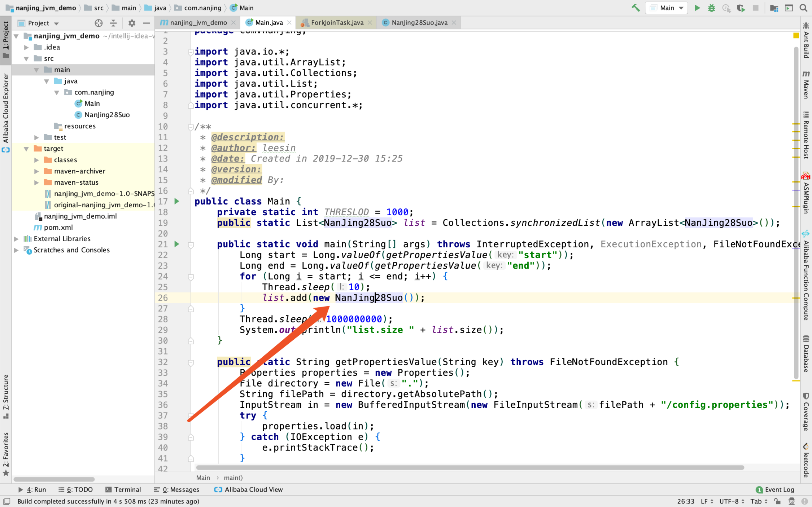812x507 pixels.
Task: Click the Build project hammer icon
Action: coord(636,8)
